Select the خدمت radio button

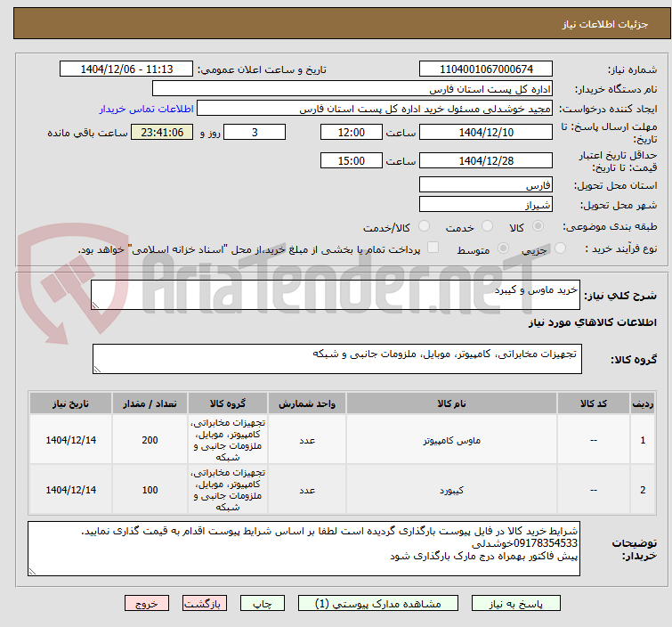click(x=487, y=226)
